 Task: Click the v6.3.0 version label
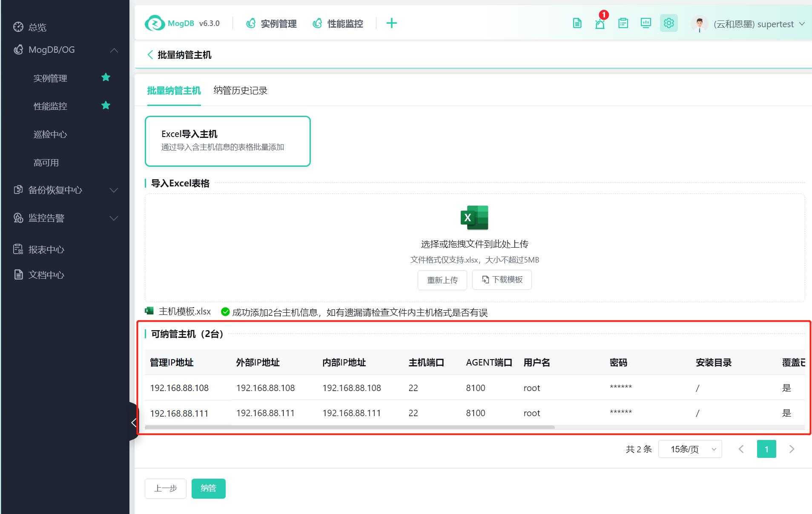(209, 23)
